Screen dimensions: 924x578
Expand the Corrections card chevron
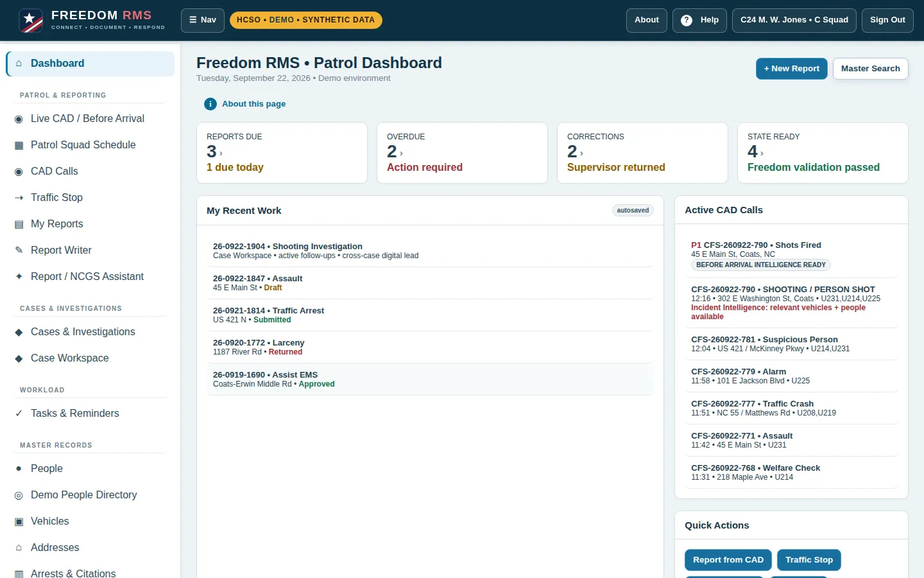[581, 153]
